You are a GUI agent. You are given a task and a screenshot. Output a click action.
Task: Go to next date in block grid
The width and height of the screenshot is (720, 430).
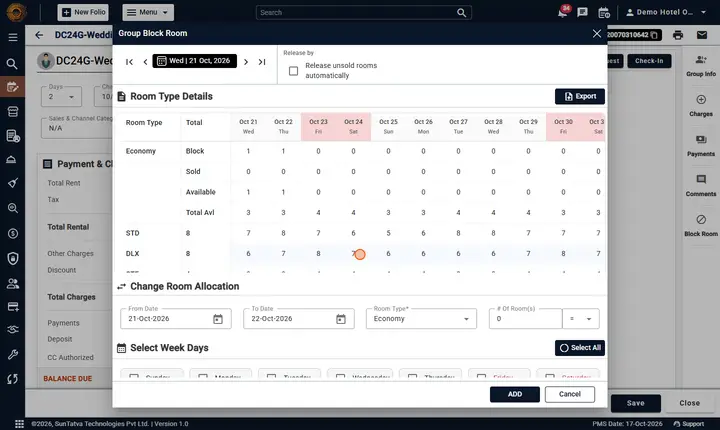pos(246,62)
